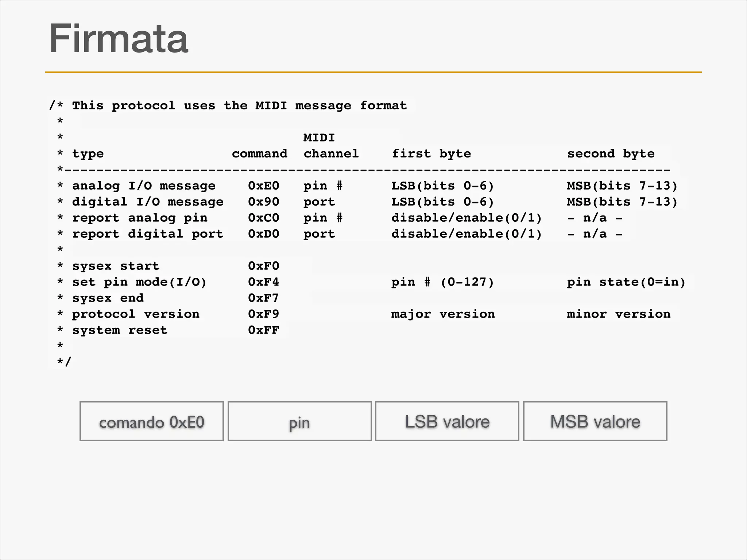747x560 pixels.
Task: Click '- n/a -' in report analog pin row
Action: [595, 218]
